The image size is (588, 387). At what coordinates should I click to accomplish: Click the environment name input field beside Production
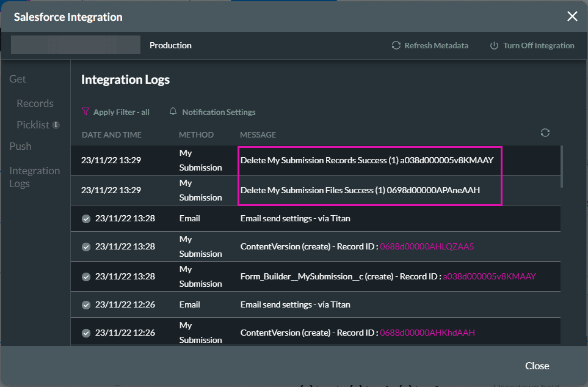[75, 45]
